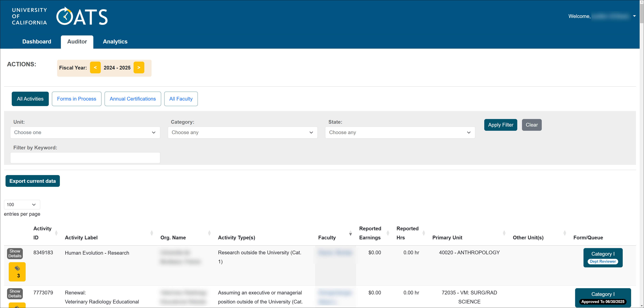
Task: Open the yellow note icon showing 3 comments
Action: 17,272
